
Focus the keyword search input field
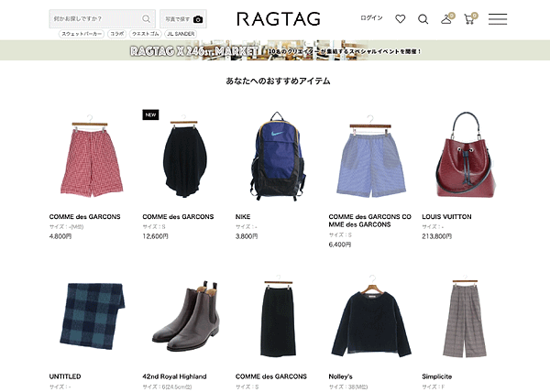click(102, 19)
